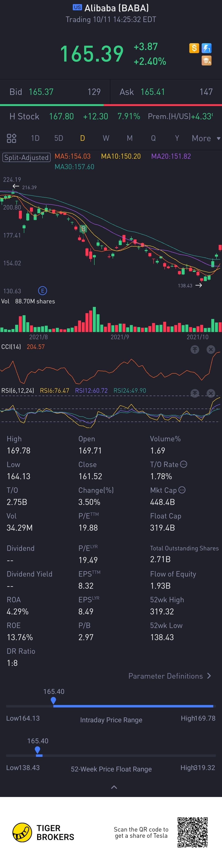
Task: Tap the 52-Week Price Range marker
Action: pos(38,750)
